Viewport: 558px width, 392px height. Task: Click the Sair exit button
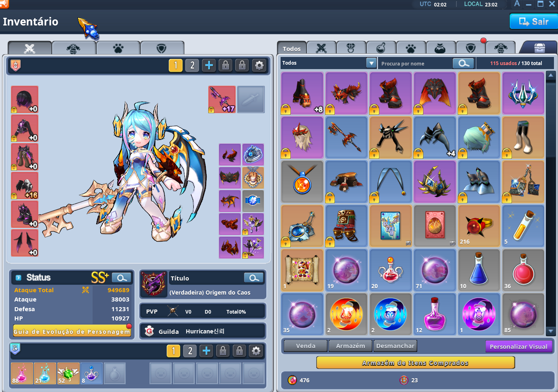534,21
